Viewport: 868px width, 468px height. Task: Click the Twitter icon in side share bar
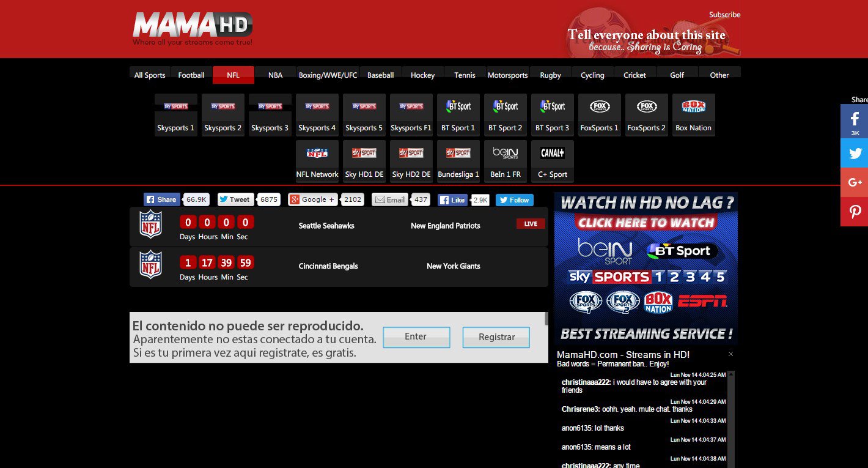(855, 153)
